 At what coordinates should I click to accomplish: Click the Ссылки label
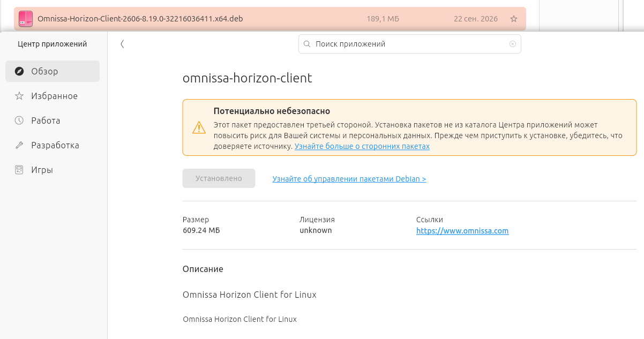coord(430,220)
